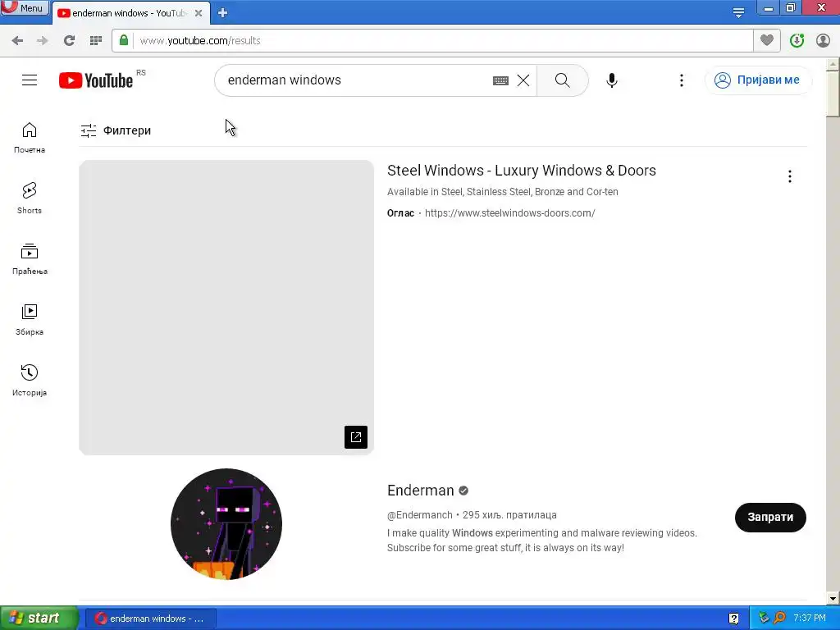Open the Enderman channel name link
This screenshot has height=630, width=840.
point(421,491)
